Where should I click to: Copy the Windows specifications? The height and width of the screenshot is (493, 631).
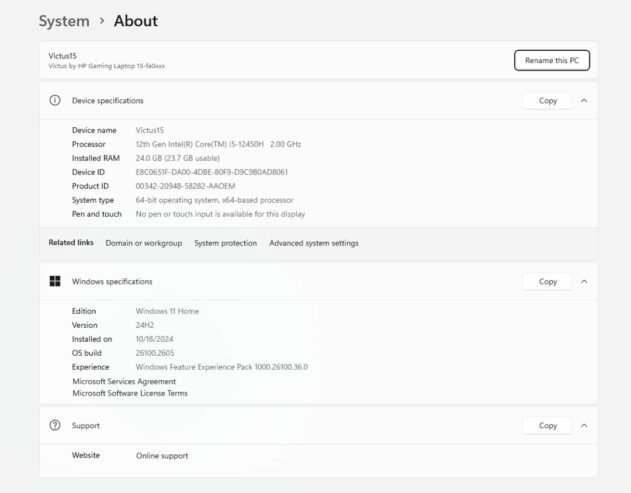point(548,281)
